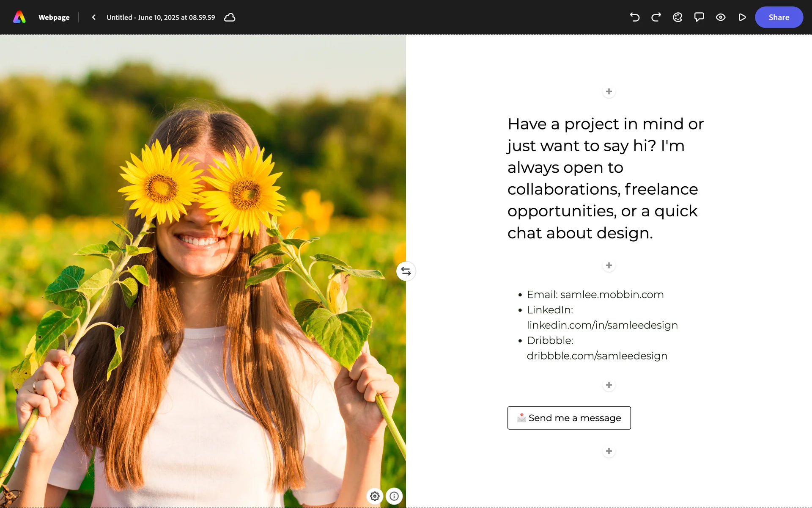Click the project title Untitled - June 10

[x=161, y=17]
